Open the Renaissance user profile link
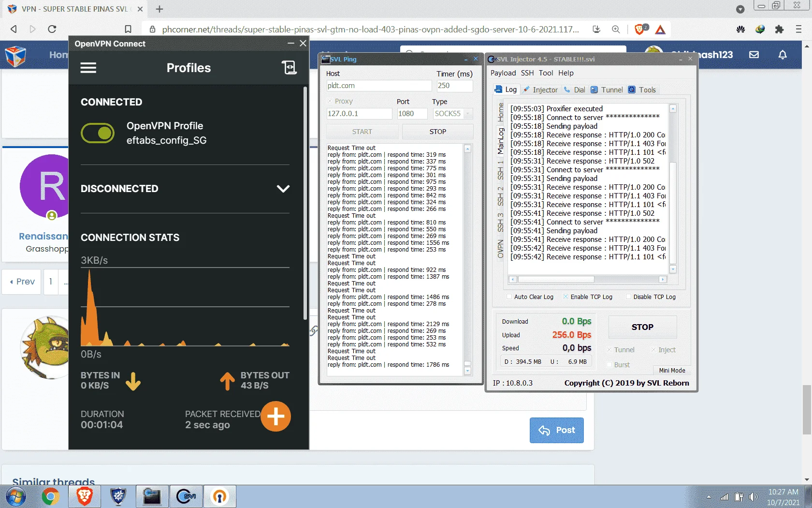The height and width of the screenshot is (508, 812). [43, 236]
